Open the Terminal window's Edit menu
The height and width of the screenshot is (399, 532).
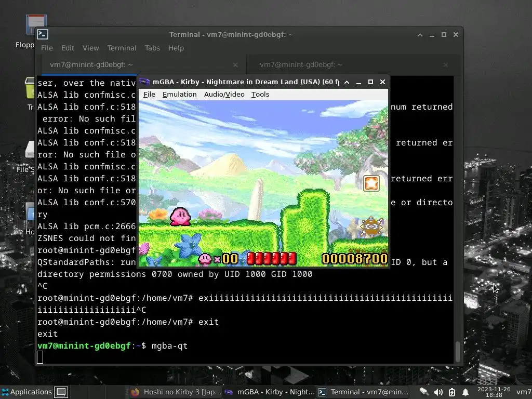pos(68,48)
